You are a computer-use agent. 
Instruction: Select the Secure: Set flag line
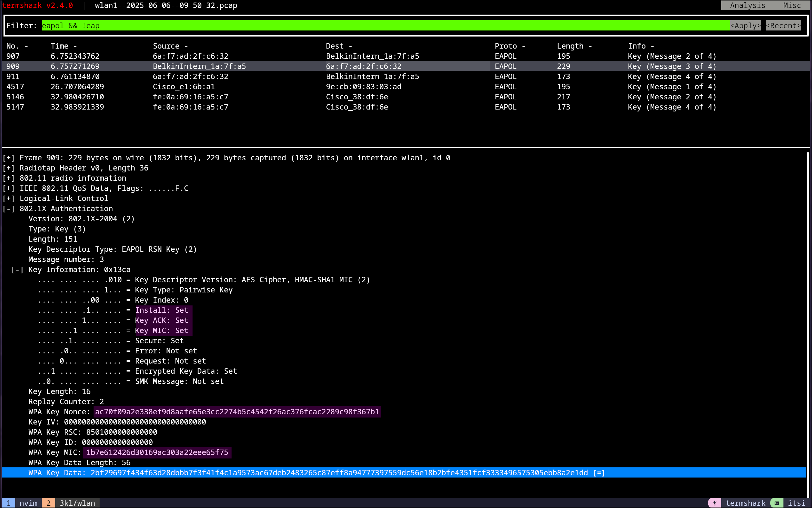coord(111,341)
